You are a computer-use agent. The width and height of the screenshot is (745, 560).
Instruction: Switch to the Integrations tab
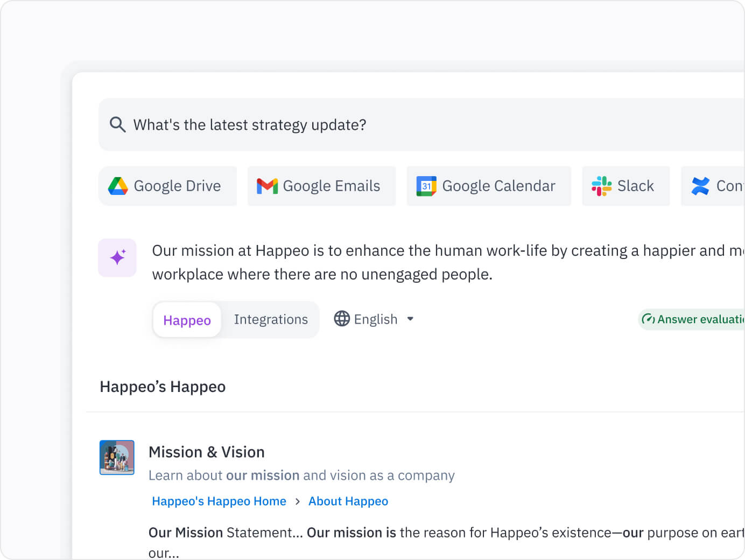271,319
